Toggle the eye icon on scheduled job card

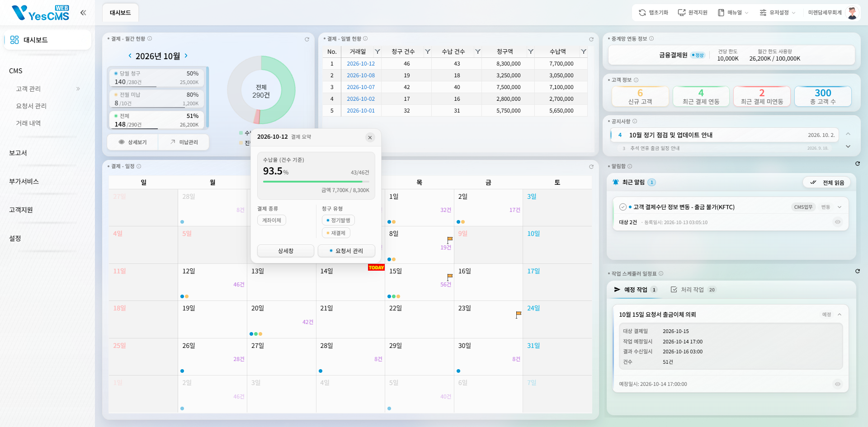coord(838,384)
